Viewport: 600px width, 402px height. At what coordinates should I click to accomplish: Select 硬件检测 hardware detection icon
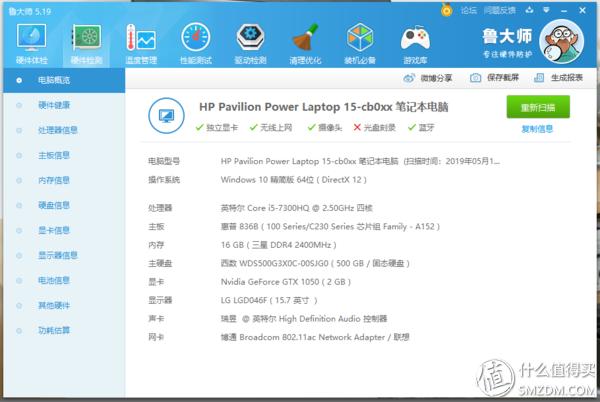click(x=87, y=44)
